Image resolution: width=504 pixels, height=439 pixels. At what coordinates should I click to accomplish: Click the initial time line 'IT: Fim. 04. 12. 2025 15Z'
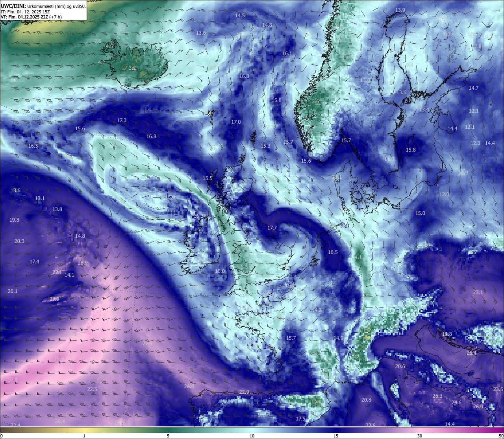coord(25,12)
